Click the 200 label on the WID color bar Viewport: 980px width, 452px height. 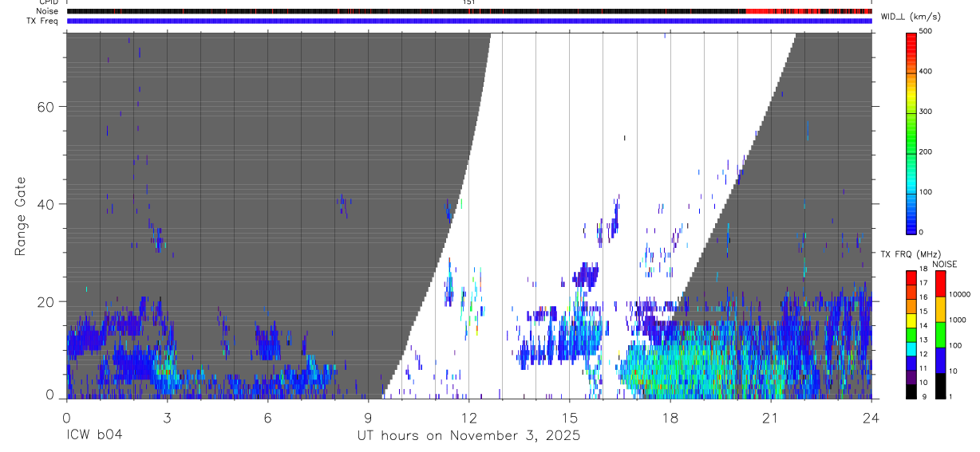click(x=925, y=152)
